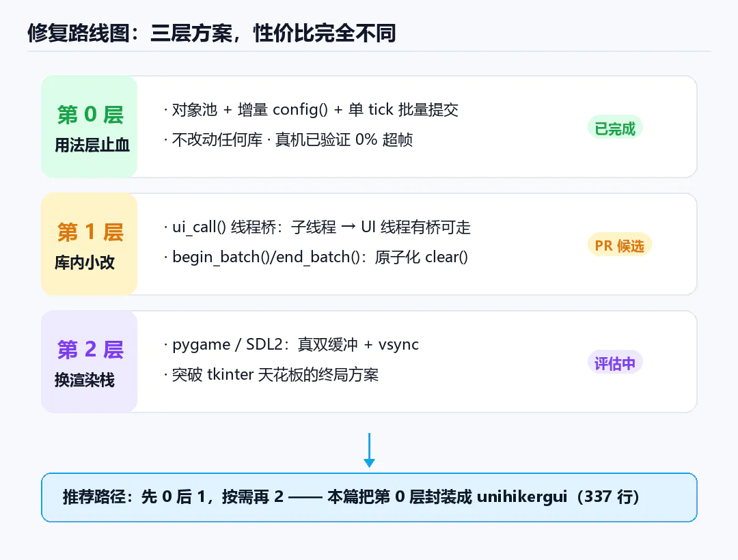This screenshot has height=560, width=738.
Task: Click the line 对象池 + 增量 config()
Action: click(311, 109)
